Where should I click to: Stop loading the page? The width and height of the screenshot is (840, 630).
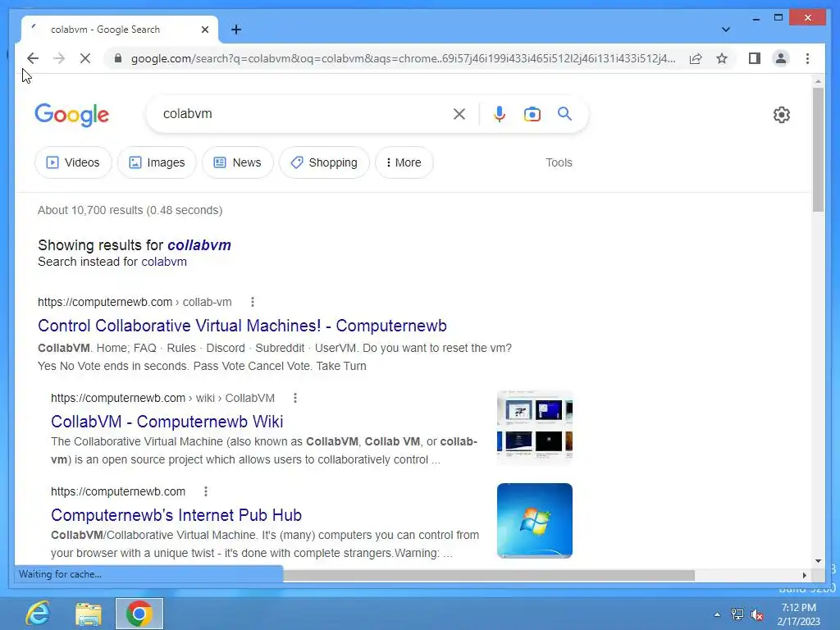[85, 58]
